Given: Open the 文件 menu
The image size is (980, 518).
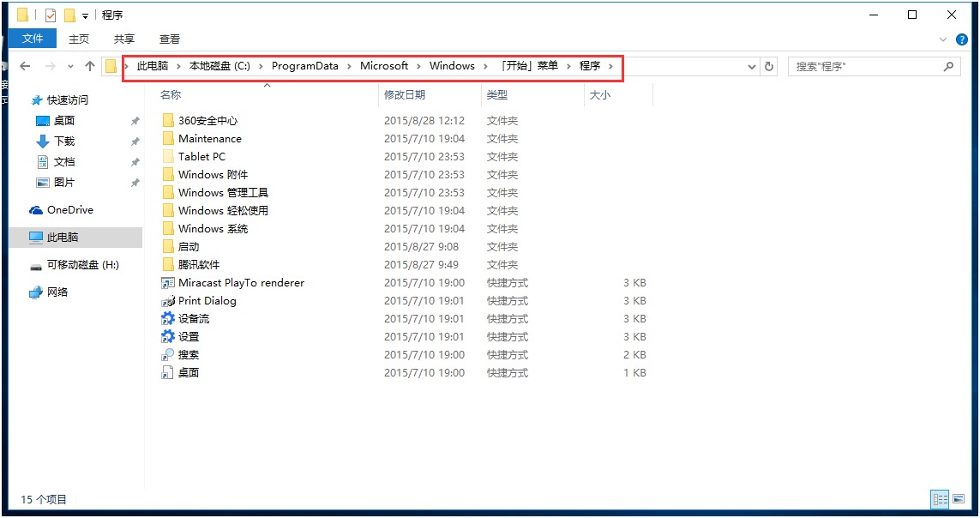Looking at the screenshot, I should [33, 39].
